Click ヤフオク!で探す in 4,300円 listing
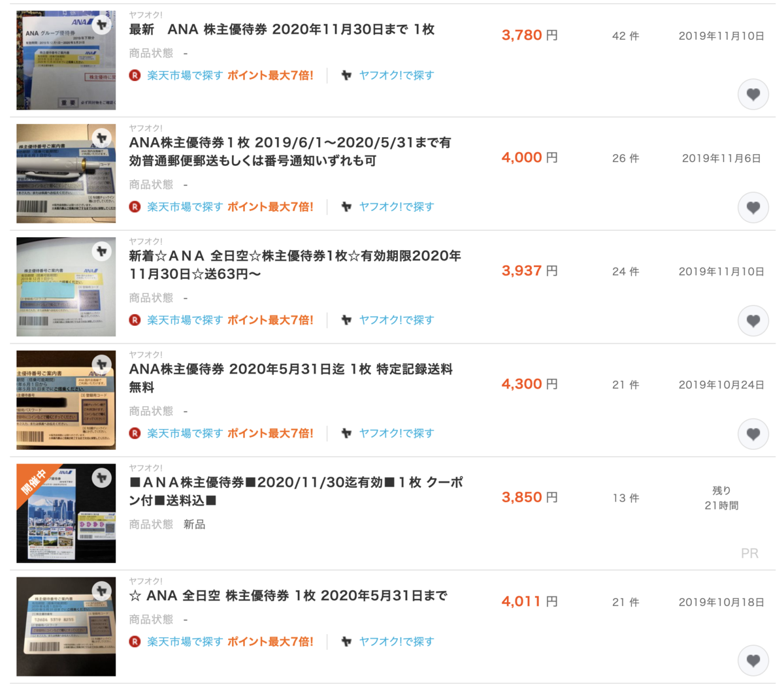Screen dimensions: 784x687 (x=397, y=433)
